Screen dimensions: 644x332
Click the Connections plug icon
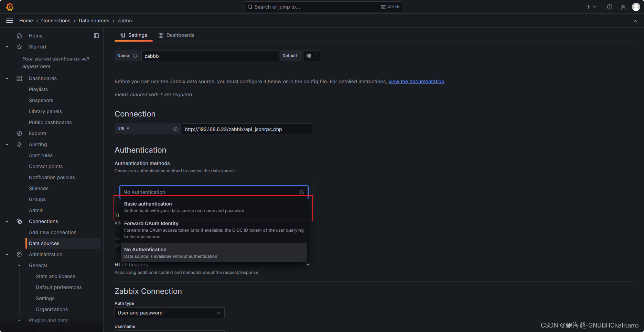[19, 221]
